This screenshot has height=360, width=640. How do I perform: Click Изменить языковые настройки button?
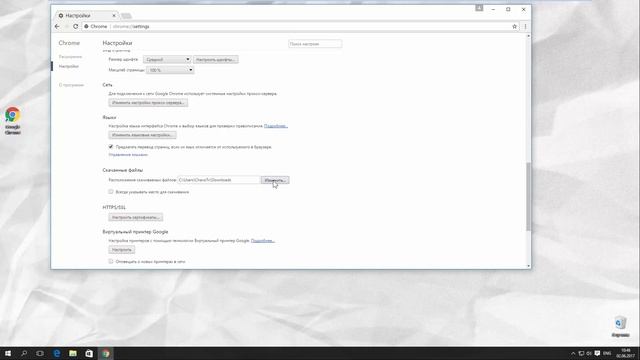click(142, 135)
